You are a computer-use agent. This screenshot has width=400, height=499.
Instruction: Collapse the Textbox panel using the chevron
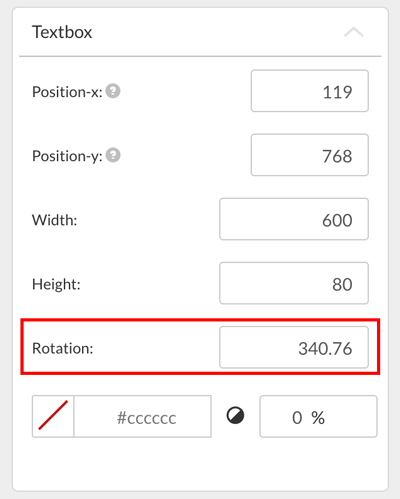[354, 32]
